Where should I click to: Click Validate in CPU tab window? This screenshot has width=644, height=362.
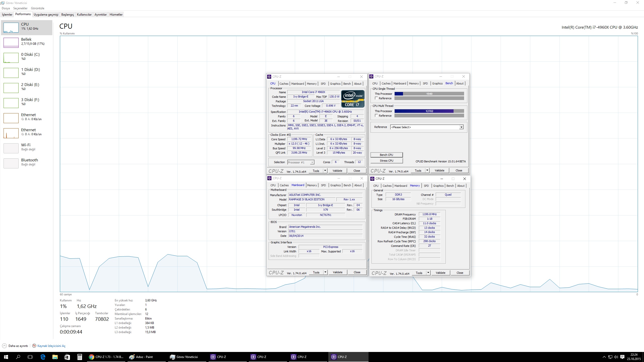tap(337, 171)
